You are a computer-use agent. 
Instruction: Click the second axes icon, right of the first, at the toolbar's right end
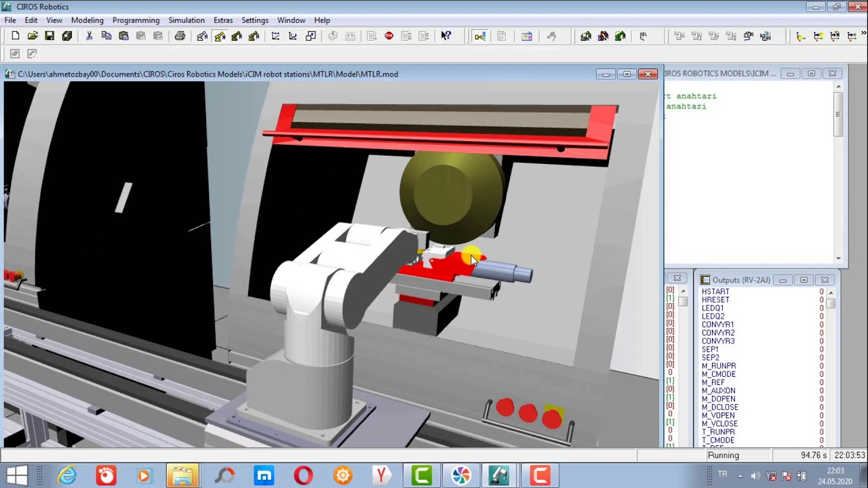click(x=818, y=36)
